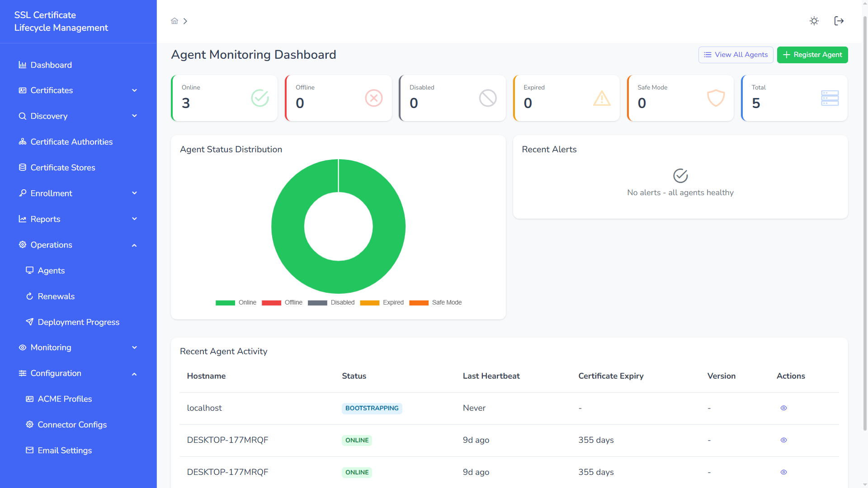
Task: Open the Dashboard sidebar icon
Action: click(22, 65)
